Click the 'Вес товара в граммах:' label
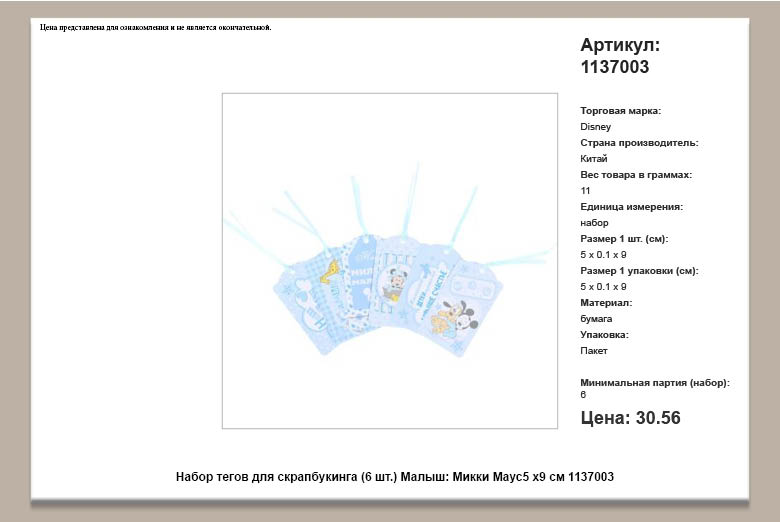 pyautogui.click(x=636, y=175)
